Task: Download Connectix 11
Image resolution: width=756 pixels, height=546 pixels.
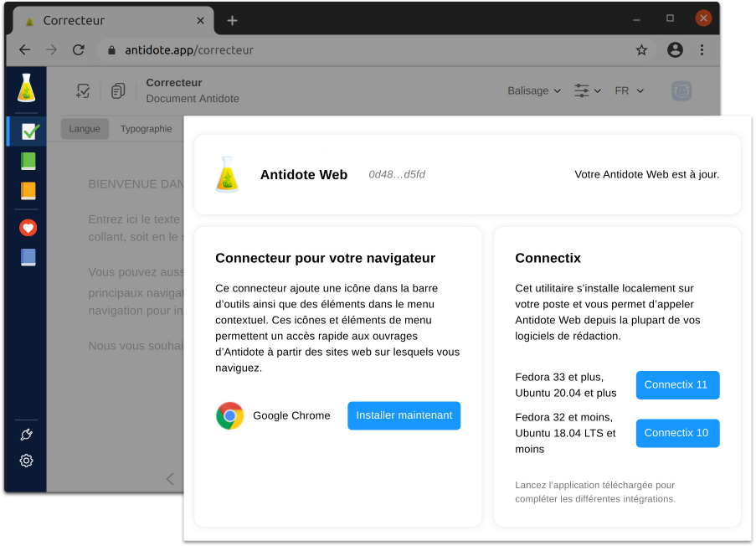Action: (676, 385)
